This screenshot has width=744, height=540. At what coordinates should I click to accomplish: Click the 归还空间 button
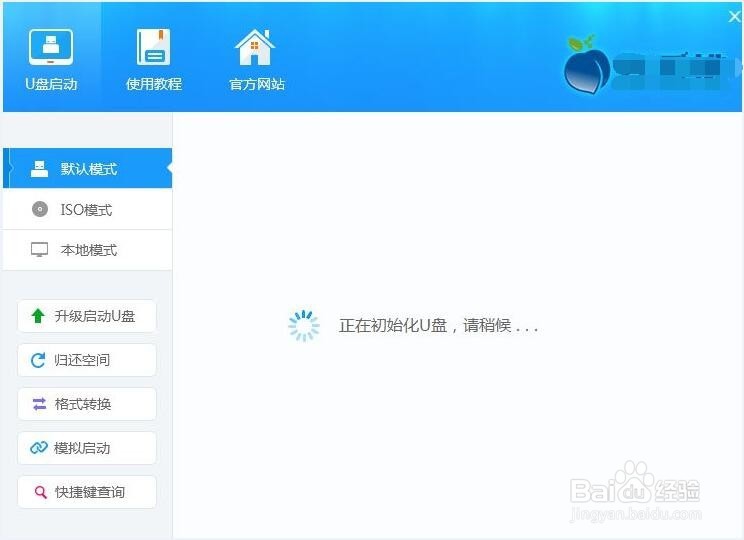(x=87, y=360)
